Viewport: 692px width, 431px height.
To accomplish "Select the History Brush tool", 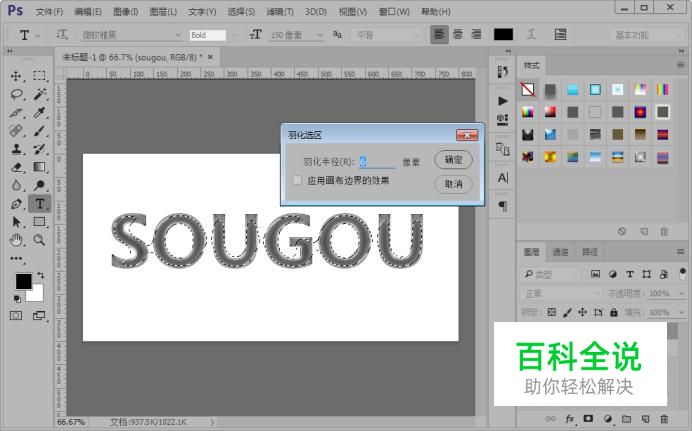I will click(x=39, y=149).
